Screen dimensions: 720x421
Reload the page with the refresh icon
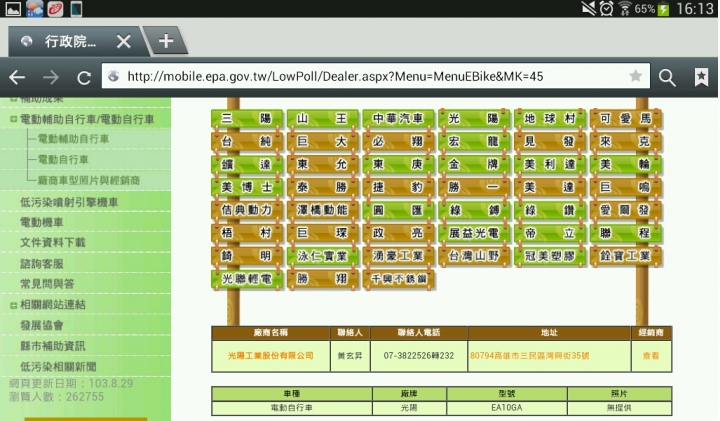coord(84,78)
